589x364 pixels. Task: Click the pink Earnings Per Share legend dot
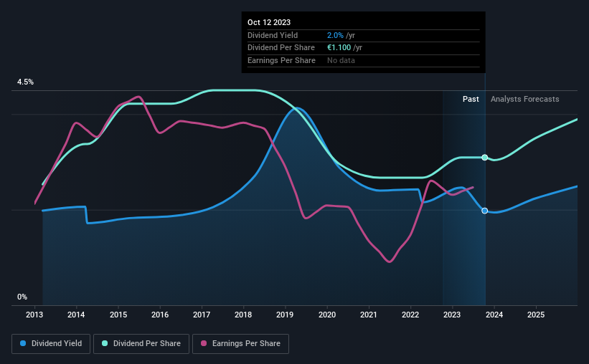[204, 343]
